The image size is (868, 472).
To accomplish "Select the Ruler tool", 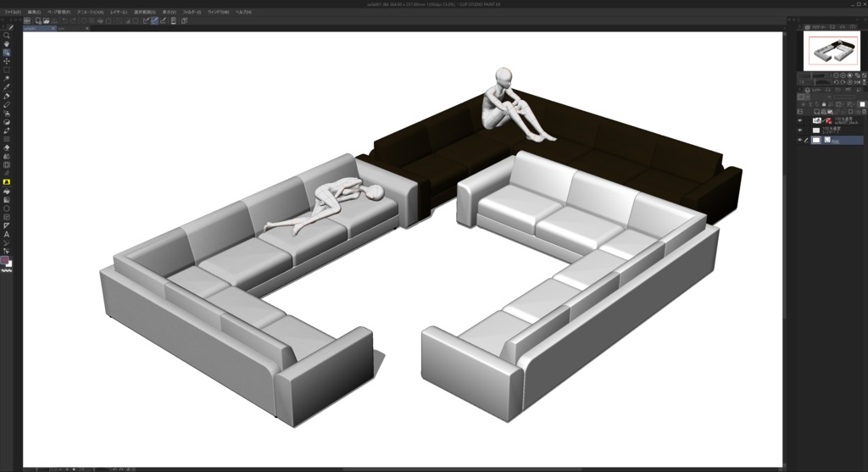I will tap(7, 225).
